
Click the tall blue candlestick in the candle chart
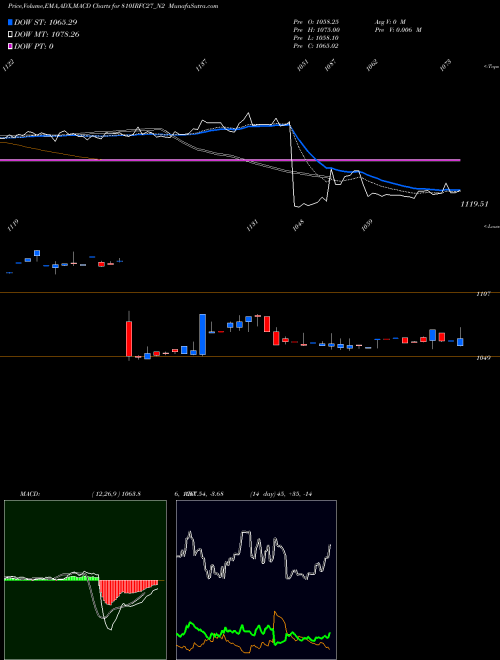(x=202, y=335)
